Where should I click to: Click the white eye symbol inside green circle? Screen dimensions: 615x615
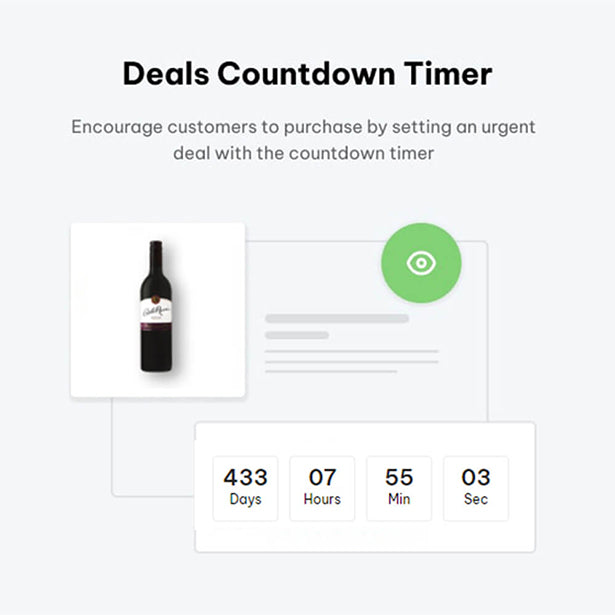[x=421, y=263]
